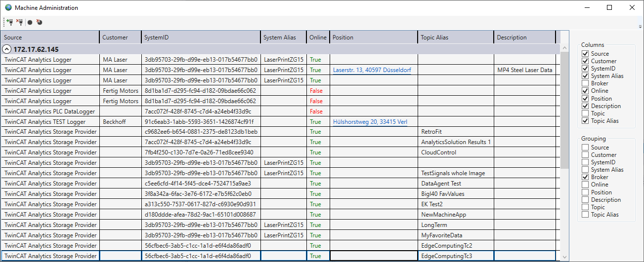Disable grouping by Broker

pyautogui.click(x=585, y=177)
